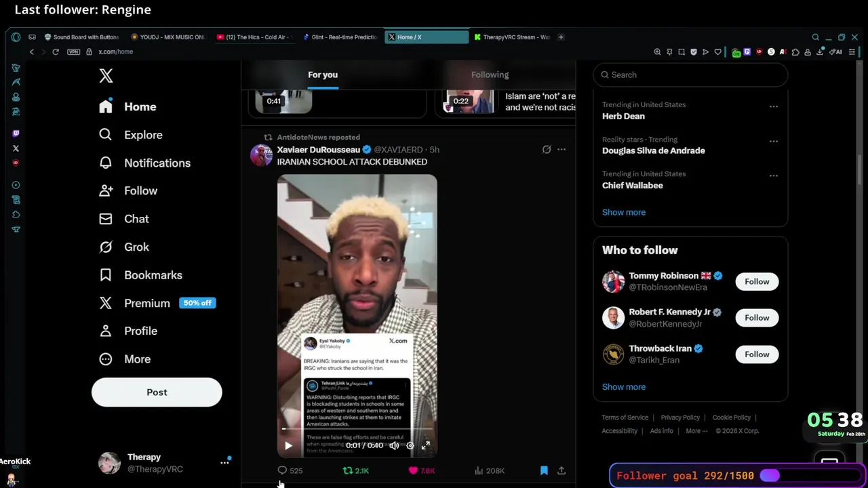This screenshot has width=868, height=488.
Task: Open the Herb Dean trending topic
Action: (623, 116)
